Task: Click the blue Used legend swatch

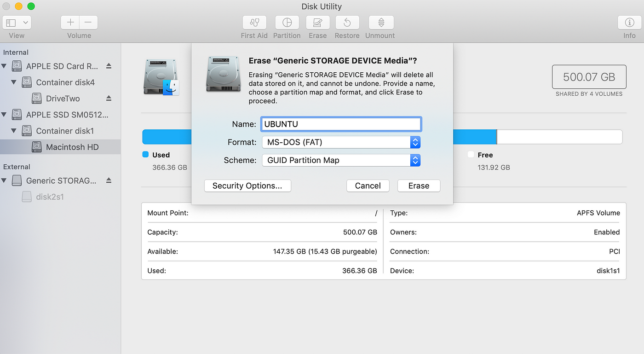Action: (x=146, y=155)
